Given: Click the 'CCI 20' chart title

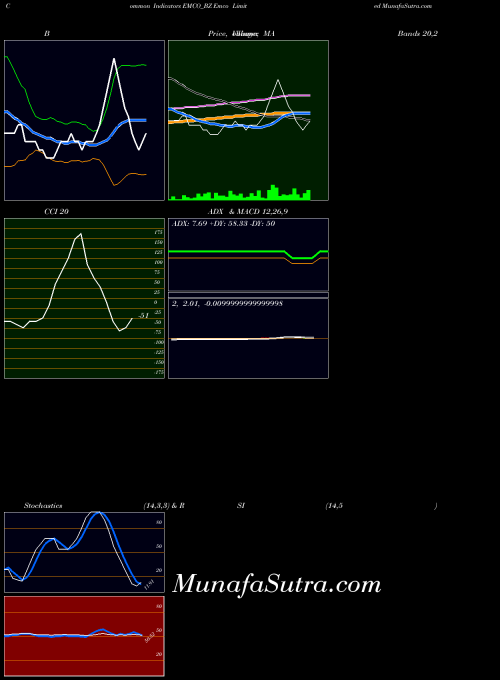Looking at the screenshot, I should (x=56, y=212).
